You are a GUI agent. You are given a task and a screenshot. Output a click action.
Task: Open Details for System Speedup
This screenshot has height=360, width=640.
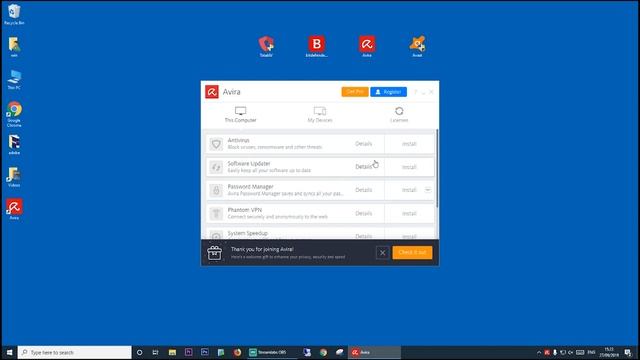click(x=363, y=236)
